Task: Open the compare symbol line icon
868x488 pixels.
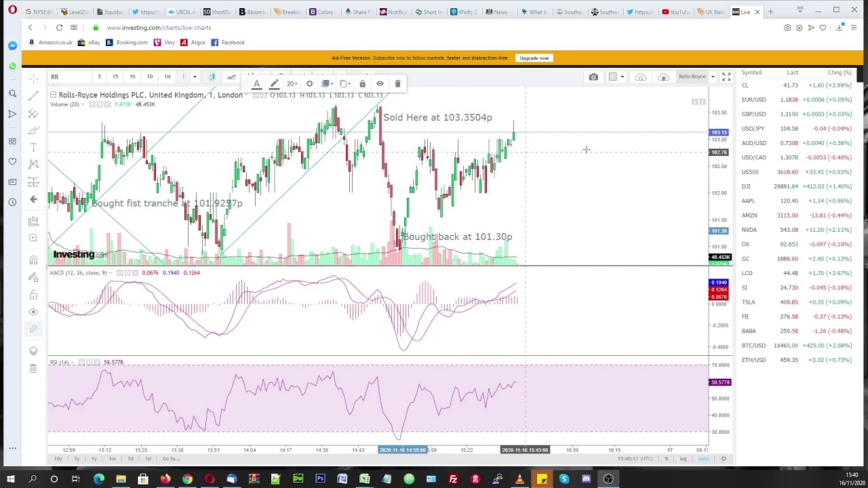Action: 231,77
